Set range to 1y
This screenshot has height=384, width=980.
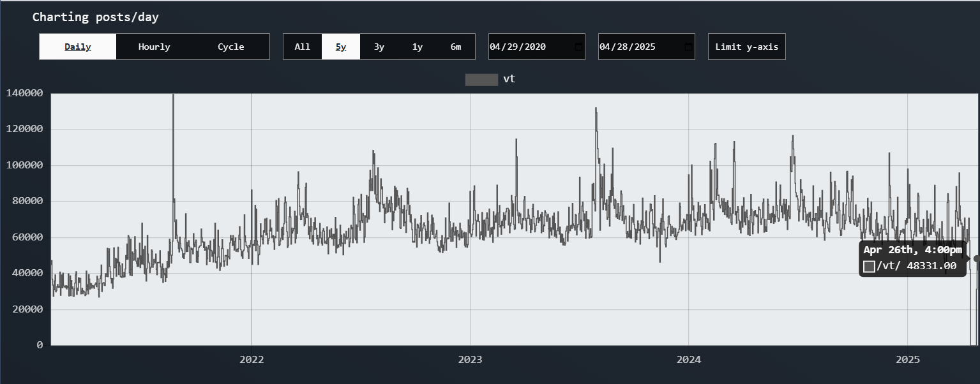tap(418, 47)
